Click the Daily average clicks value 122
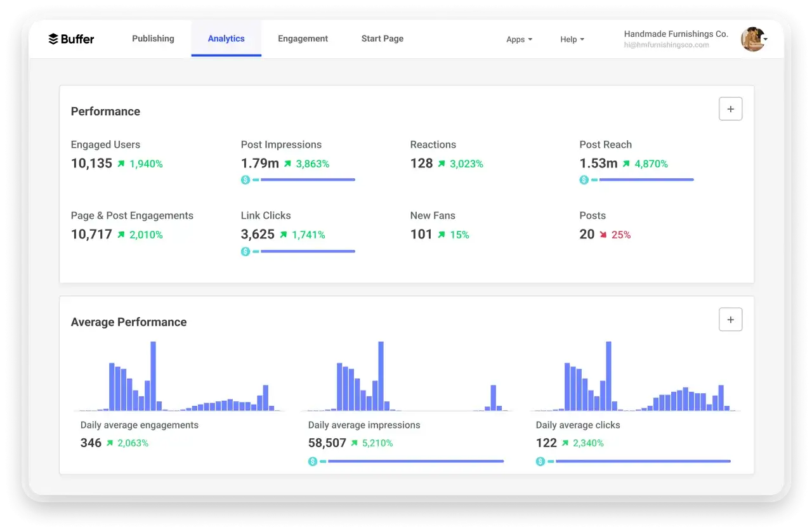Viewport: 812px width, 532px height. pyautogui.click(x=546, y=443)
